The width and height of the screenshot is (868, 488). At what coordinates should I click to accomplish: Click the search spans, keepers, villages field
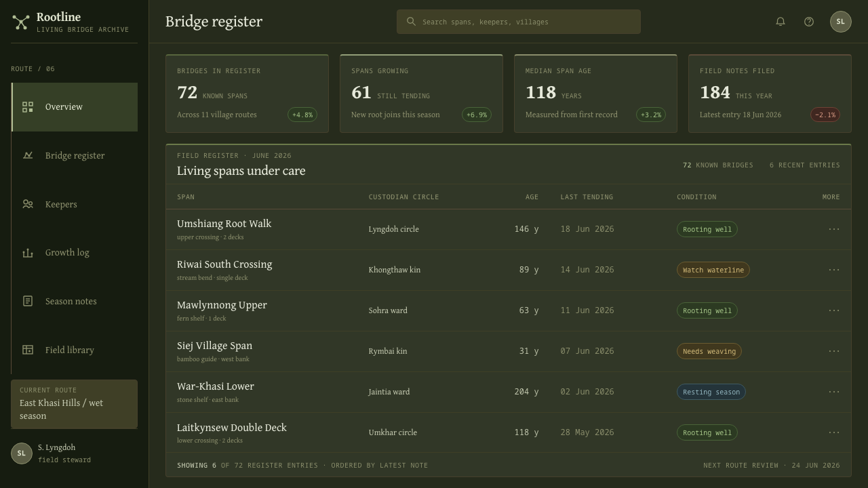coord(519,22)
